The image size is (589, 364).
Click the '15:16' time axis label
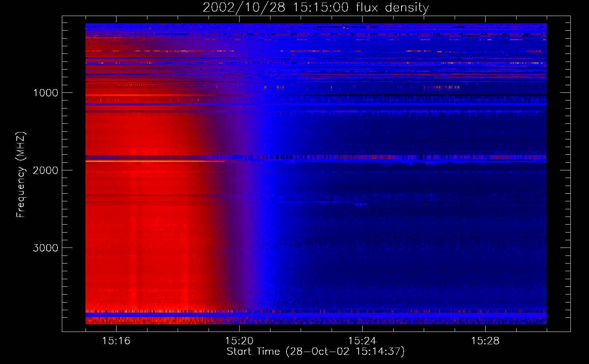[116, 341]
